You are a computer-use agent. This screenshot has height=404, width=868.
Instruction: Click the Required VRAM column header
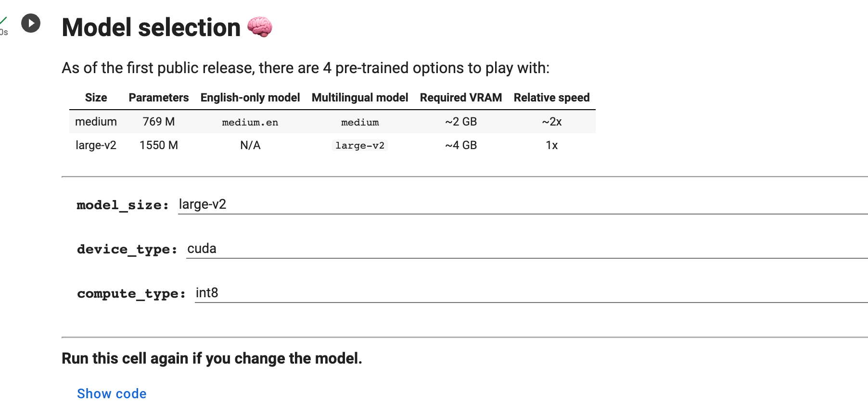[460, 97]
